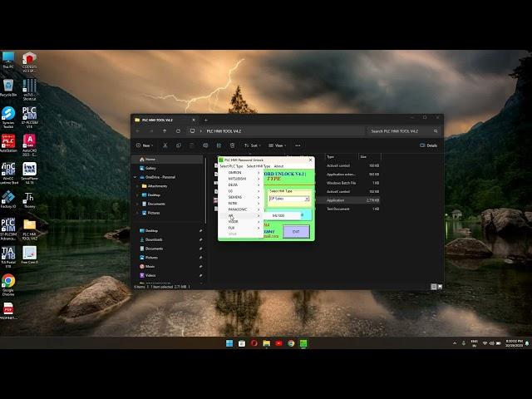The width and height of the screenshot is (532, 399).
Task: Select the Application exten... row
Action: click(x=298, y=174)
